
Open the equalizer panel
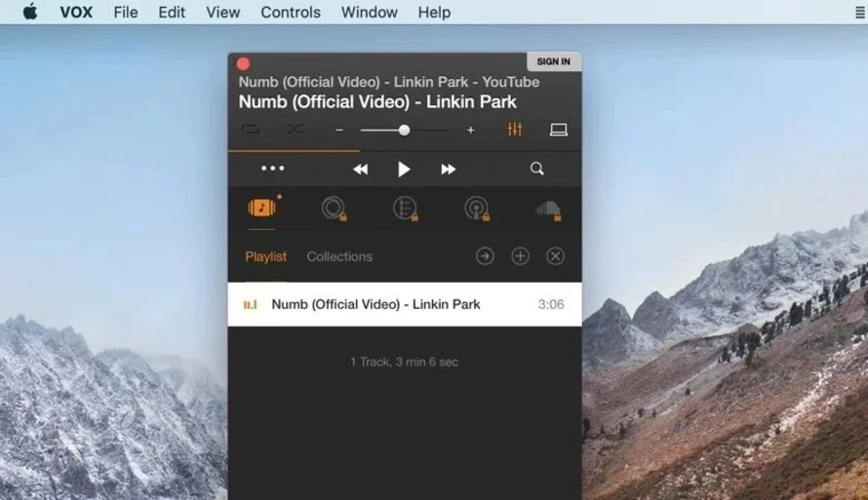coord(515,130)
